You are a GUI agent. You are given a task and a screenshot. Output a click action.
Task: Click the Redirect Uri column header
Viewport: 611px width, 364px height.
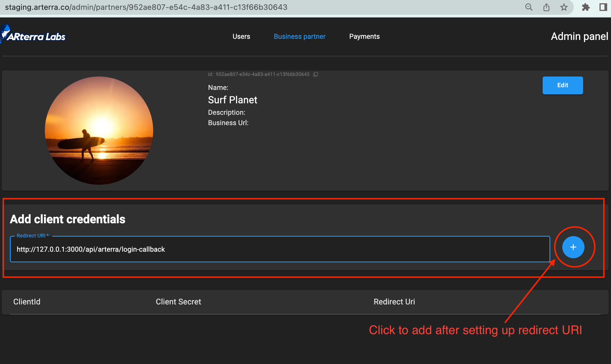coord(394,302)
